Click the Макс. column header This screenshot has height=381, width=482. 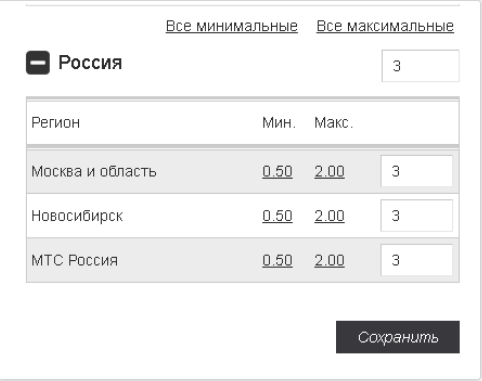(x=334, y=123)
